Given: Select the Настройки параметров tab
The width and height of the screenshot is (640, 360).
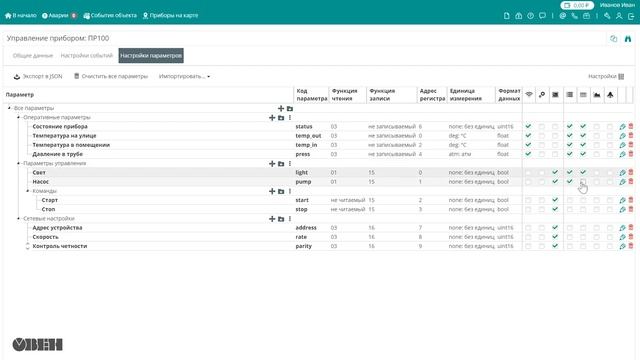Looking at the screenshot, I should tap(151, 56).
